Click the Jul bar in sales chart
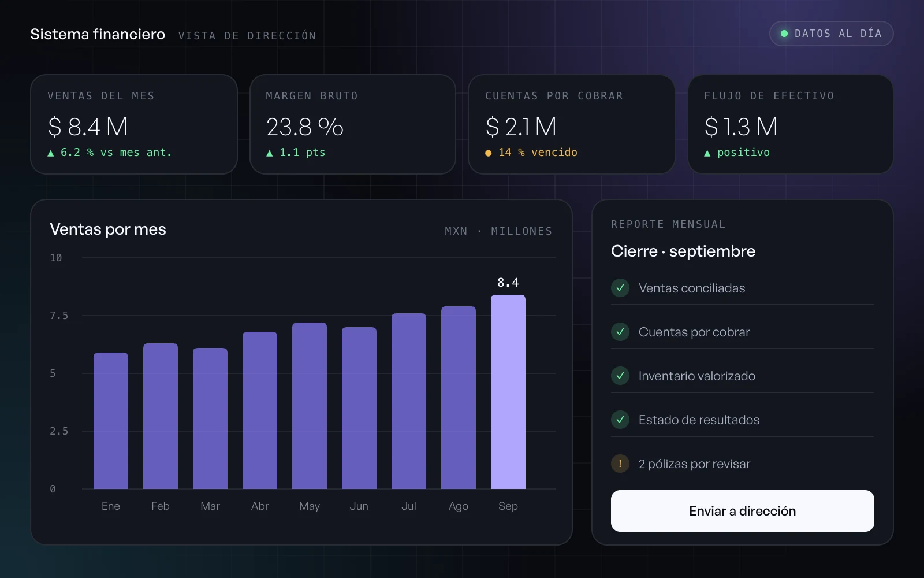Image resolution: width=924 pixels, height=578 pixels. (409, 401)
